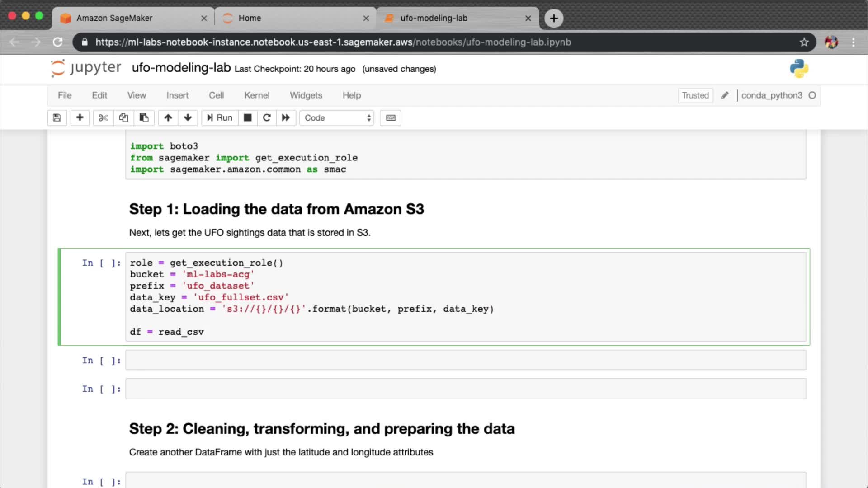Image resolution: width=868 pixels, height=488 pixels.
Task: Paste cells below icon
Action: (x=144, y=118)
